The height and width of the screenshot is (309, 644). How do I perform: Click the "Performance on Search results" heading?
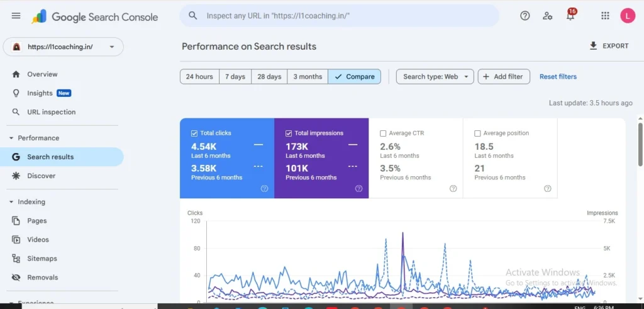coord(249,47)
